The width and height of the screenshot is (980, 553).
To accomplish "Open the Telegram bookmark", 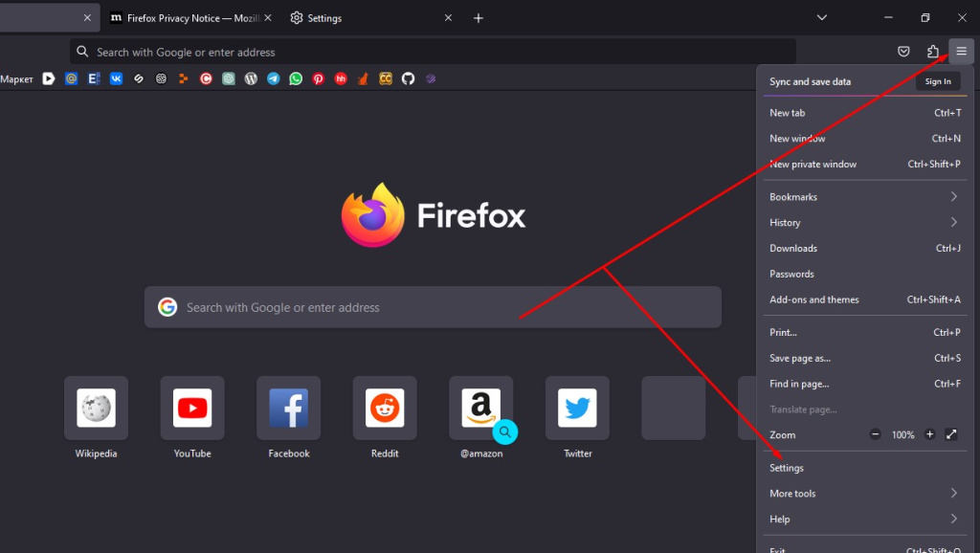I will pos(273,78).
